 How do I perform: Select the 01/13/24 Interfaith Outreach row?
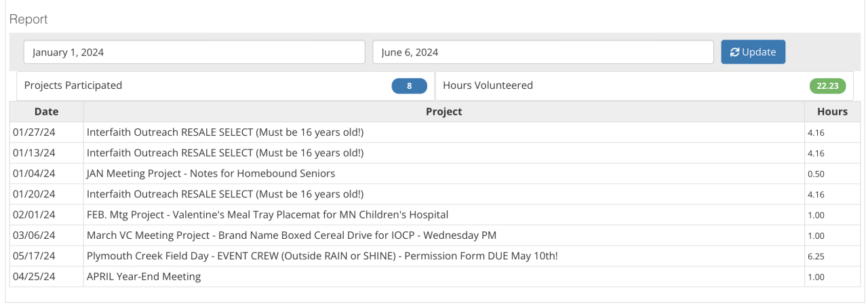[x=230, y=153]
